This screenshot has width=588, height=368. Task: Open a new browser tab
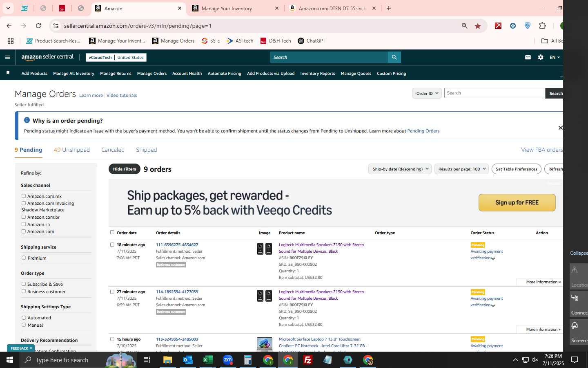point(389,8)
